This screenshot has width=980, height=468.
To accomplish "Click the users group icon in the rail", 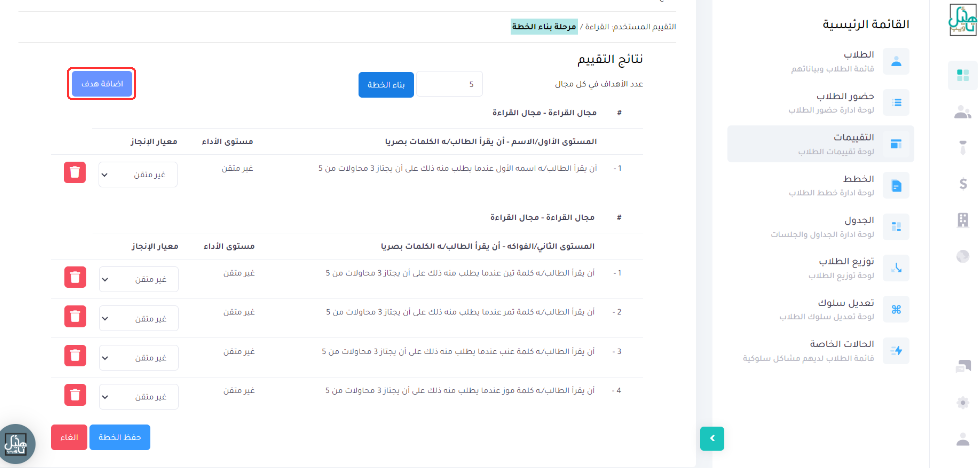I will point(963,112).
